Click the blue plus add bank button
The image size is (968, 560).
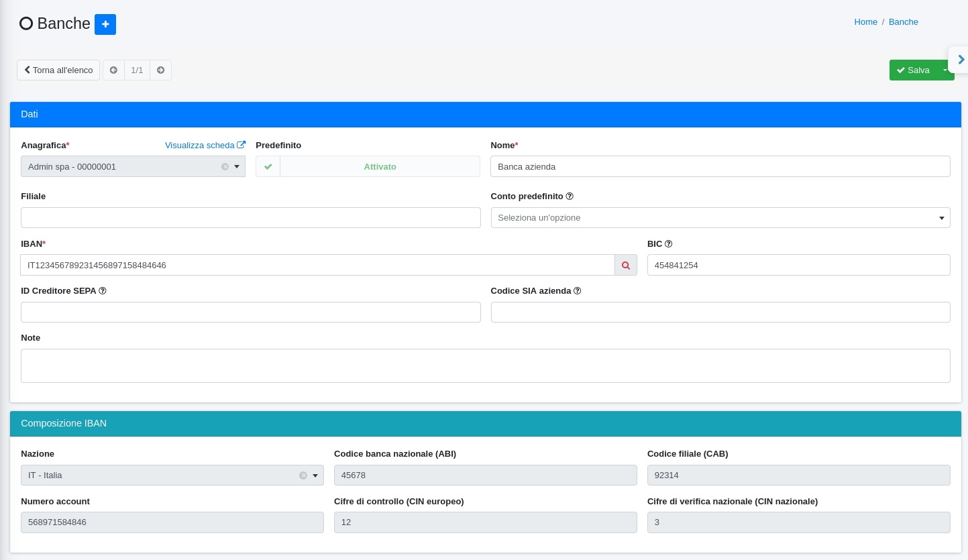(105, 24)
